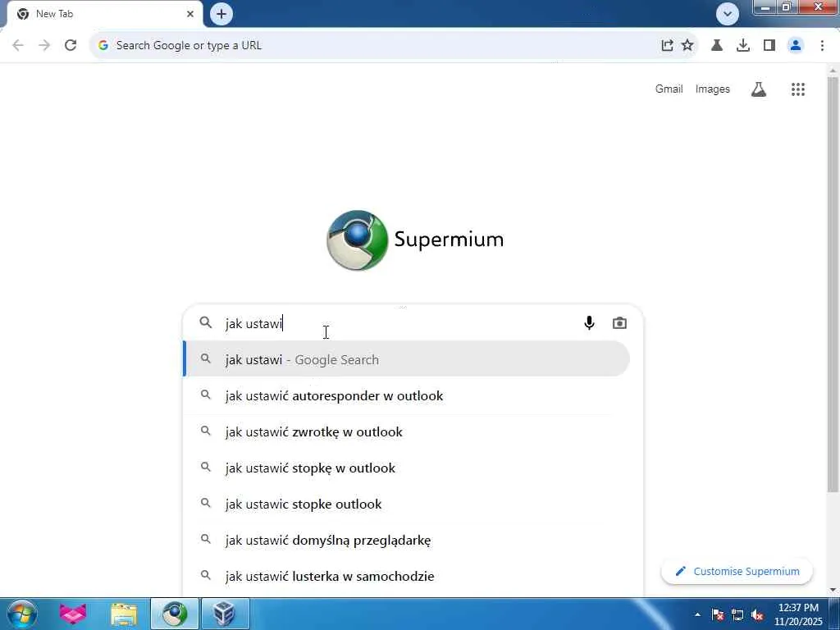Choose suggestion 'jak ustawić zwrotkę w outlook'
840x630 pixels.
(406, 431)
